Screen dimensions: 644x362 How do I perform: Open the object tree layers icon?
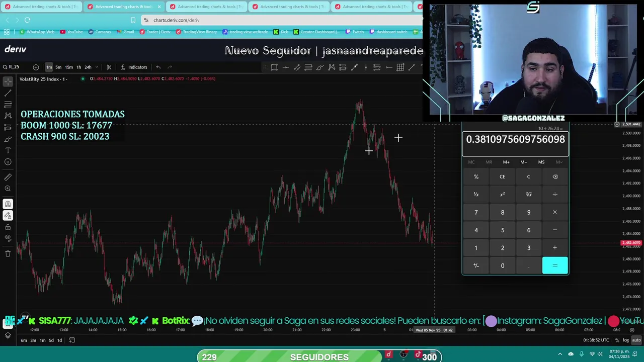pyautogui.click(x=8, y=335)
